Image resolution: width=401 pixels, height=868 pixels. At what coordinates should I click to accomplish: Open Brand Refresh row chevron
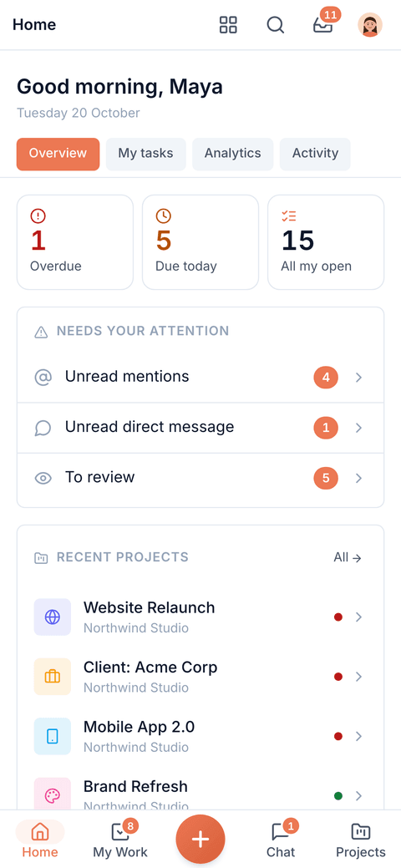[x=359, y=796]
